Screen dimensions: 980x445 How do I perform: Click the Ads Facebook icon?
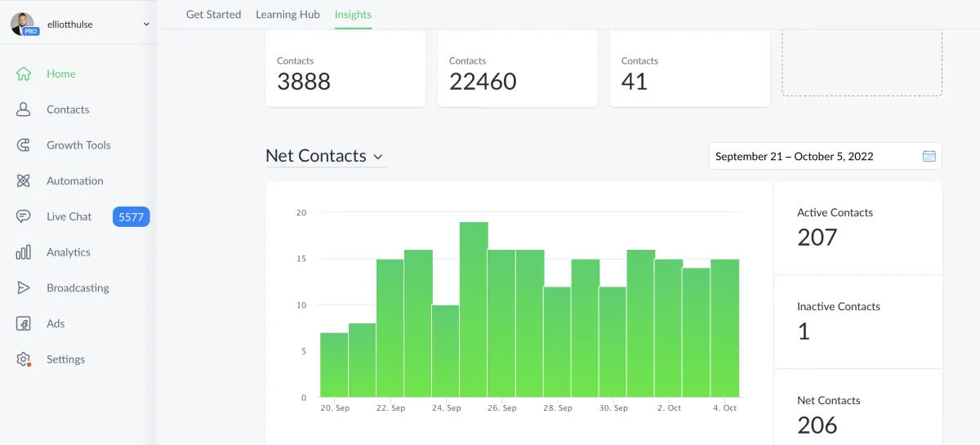[24, 323]
